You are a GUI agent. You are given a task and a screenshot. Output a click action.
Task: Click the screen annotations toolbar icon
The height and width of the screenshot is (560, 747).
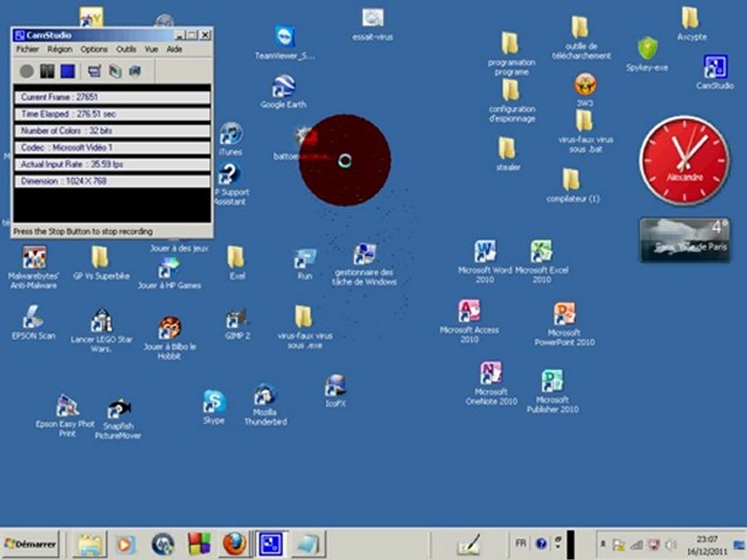tap(95, 72)
